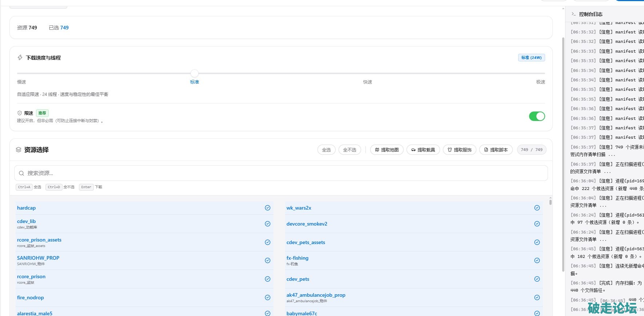The height and width of the screenshot is (316, 644).
Task: Click 提取地图 to extract maps
Action: click(387, 150)
